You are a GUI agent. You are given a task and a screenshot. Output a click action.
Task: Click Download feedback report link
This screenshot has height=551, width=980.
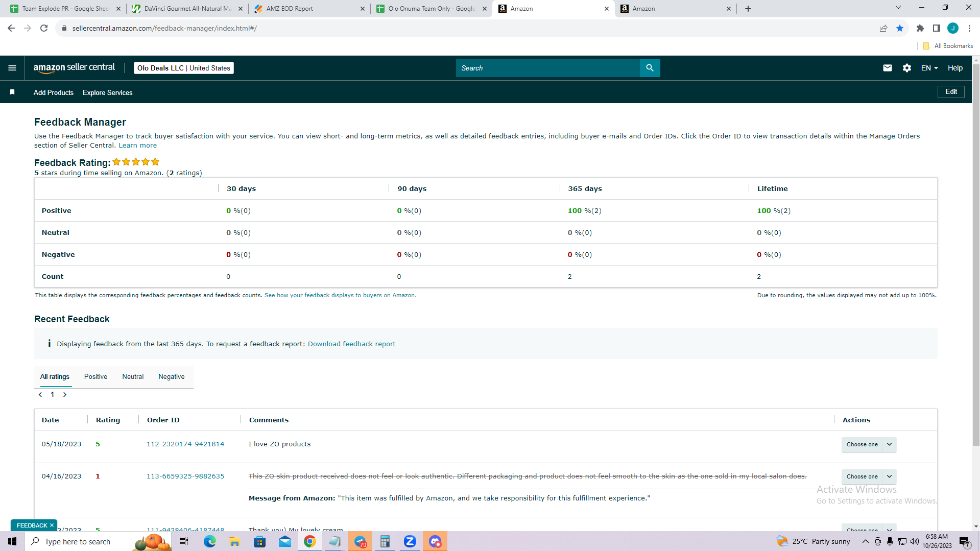pyautogui.click(x=351, y=344)
